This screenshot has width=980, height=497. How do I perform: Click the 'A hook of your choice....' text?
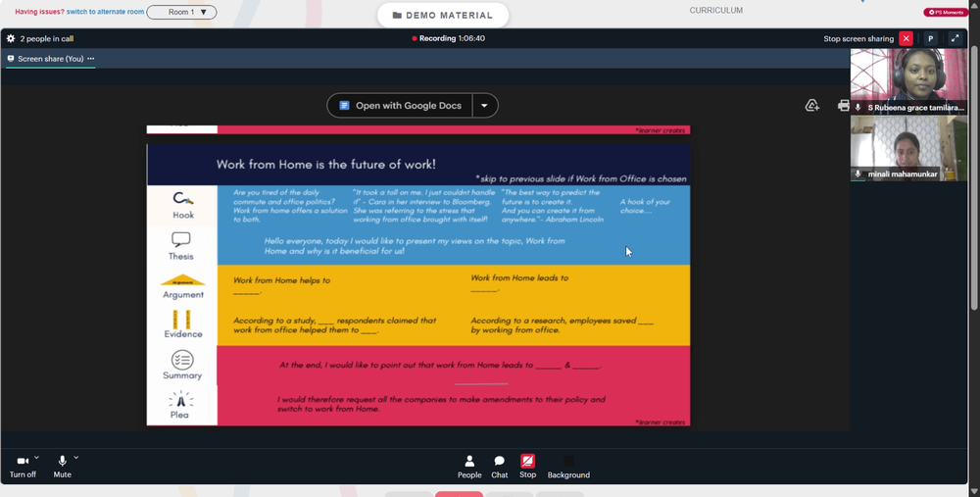click(x=645, y=206)
